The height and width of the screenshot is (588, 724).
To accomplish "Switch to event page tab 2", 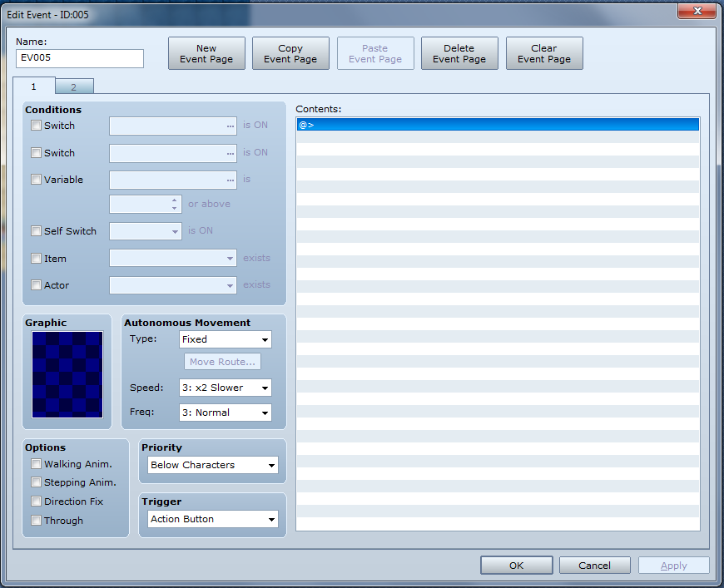I will 73,86.
